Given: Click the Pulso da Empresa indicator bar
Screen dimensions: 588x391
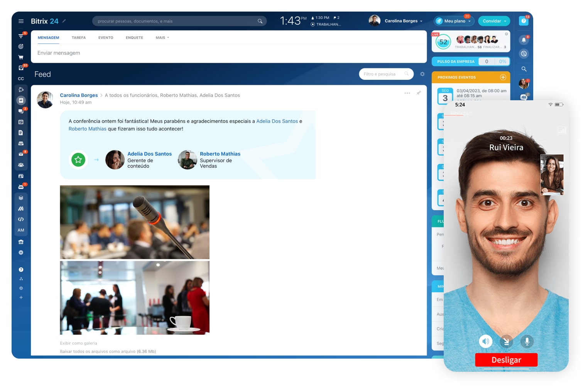Looking at the screenshot, I should [x=471, y=62].
